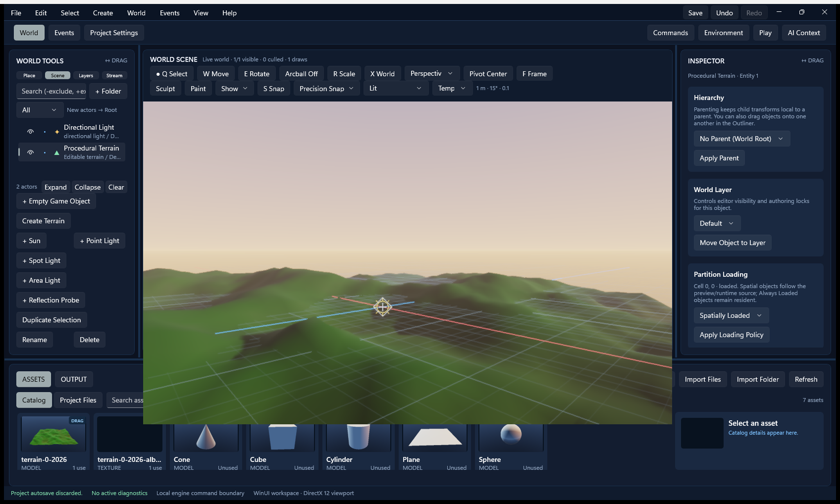The height and width of the screenshot is (504, 840).
Task: Select the terrain-0-2026 model thumbnail
Action: [53, 434]
